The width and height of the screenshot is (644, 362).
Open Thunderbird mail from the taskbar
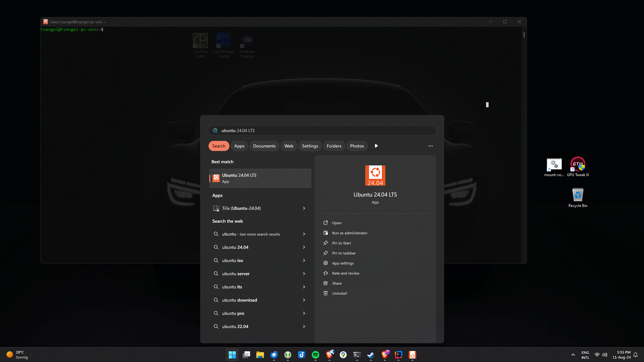274,355
